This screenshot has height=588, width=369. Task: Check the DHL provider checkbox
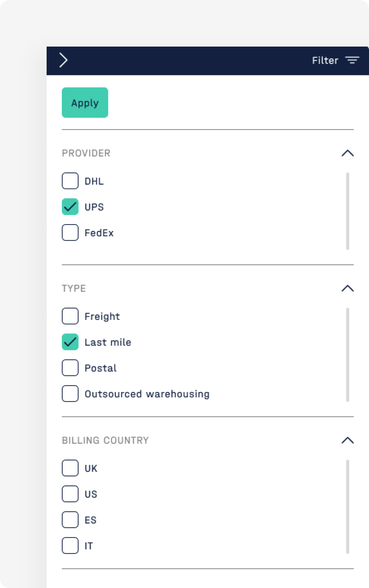[x=70, y=181]
